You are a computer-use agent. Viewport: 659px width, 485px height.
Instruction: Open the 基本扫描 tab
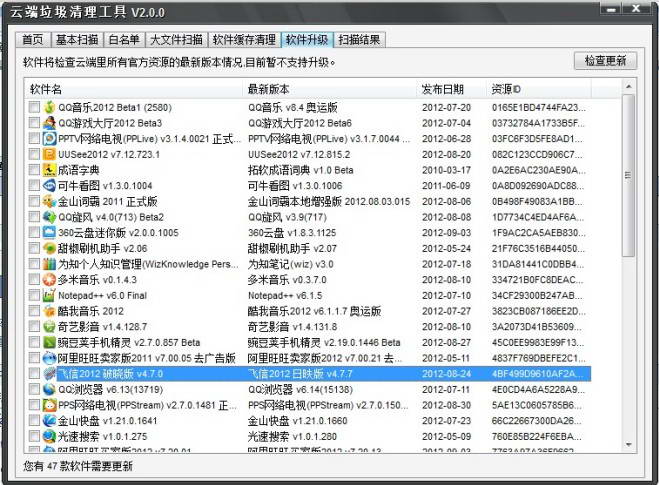[x=77, y=40]
